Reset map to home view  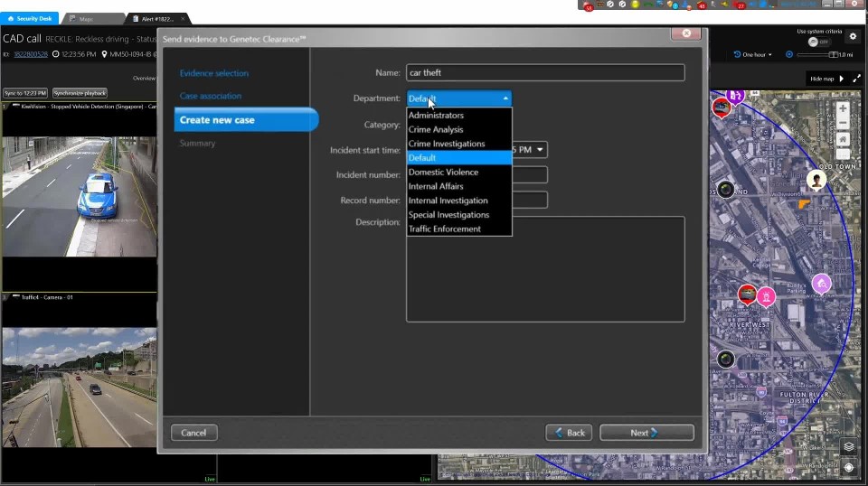coord(843,139)
